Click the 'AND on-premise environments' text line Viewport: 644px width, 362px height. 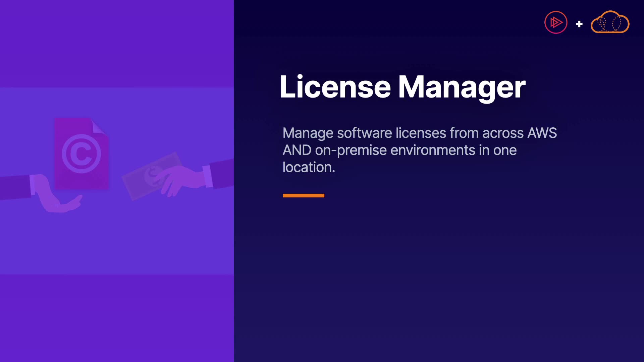point(379,150)
